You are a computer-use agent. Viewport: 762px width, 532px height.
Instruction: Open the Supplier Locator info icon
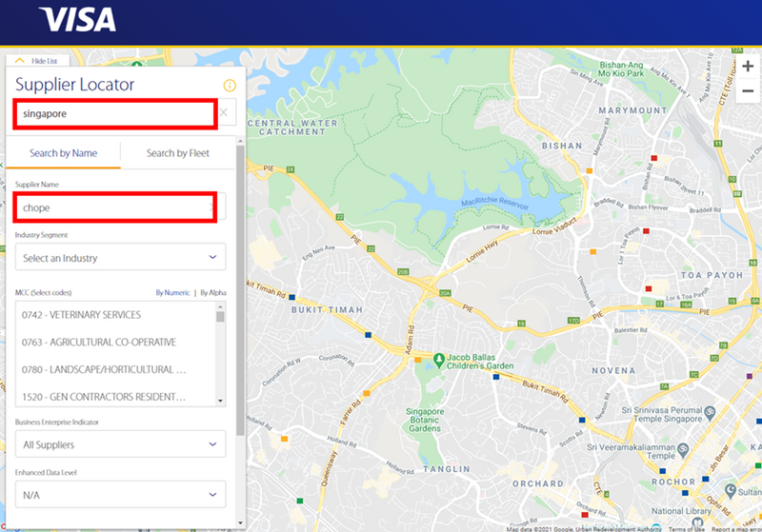pyautogui.click(x=230, y=86)
